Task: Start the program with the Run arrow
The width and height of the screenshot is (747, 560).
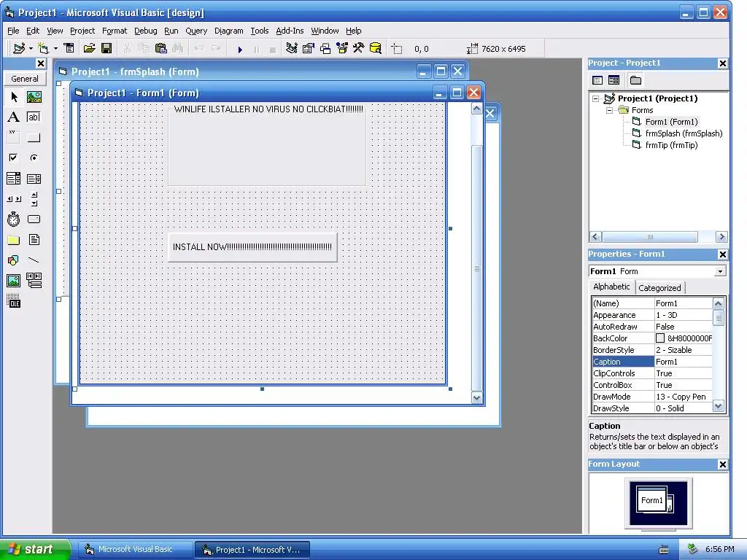Action: click(x=240, y=49)
